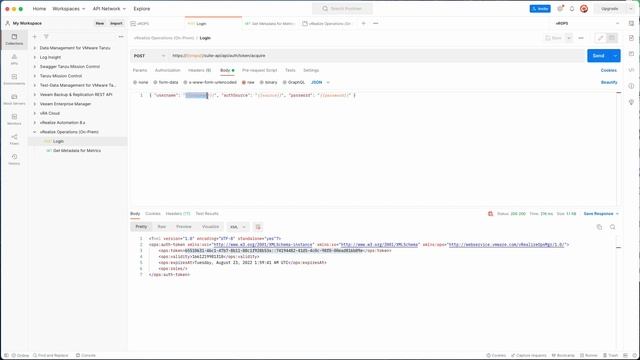Open the documentation icon in right sidebar
The image size is (640, 360).
pyautogui.click(x=631, y=38)
